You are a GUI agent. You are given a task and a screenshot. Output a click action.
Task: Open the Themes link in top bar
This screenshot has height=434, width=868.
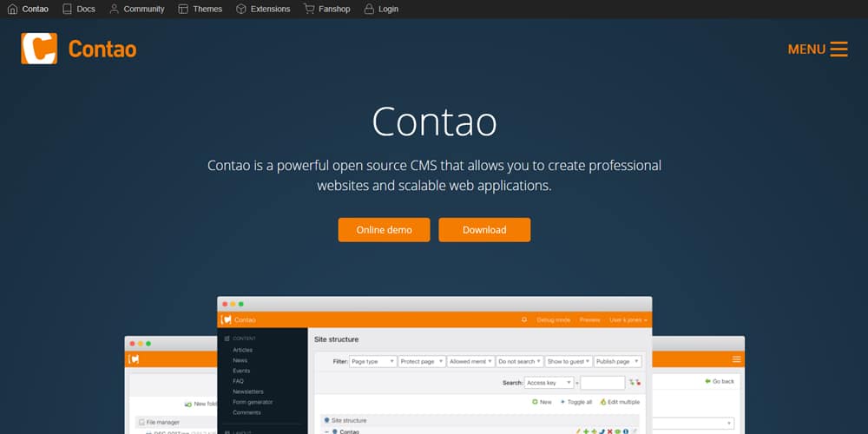[207, 9]
